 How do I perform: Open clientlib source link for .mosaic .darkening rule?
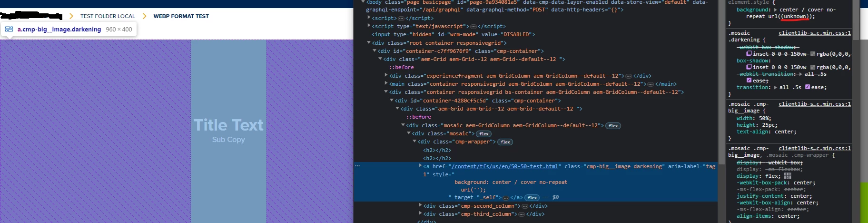(815, 33)
